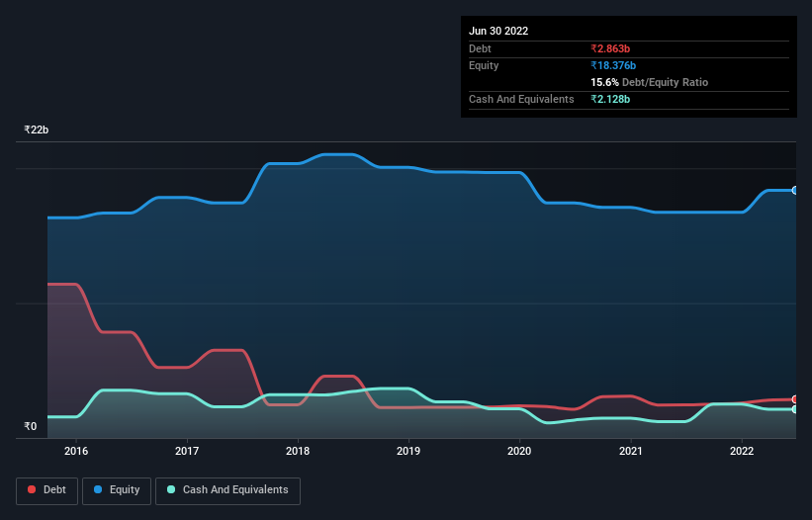Select the Equity endpoint marker at Jun 2022

coord(795,191)
